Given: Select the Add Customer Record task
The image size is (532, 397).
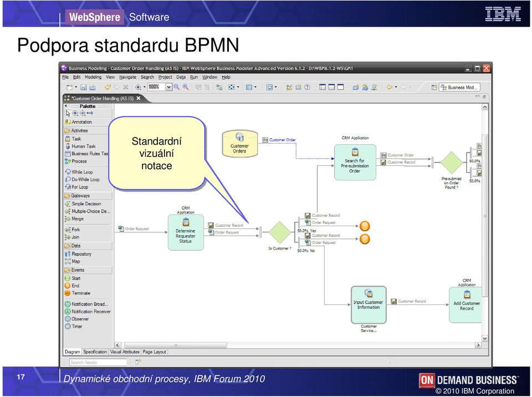Looking at the screenshot, I should click(x=465, y=305).
